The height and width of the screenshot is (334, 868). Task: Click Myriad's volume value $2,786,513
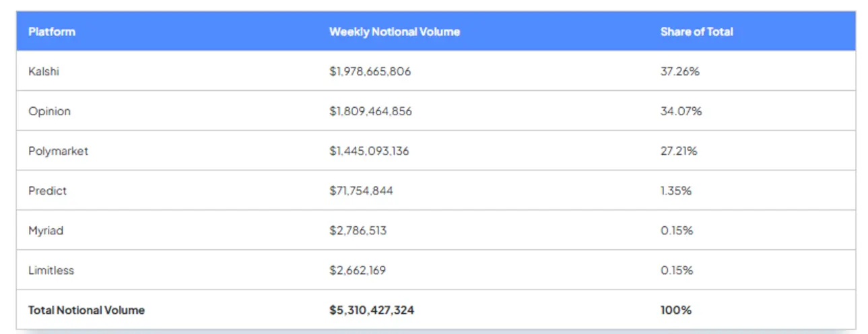tap(358, 230)
